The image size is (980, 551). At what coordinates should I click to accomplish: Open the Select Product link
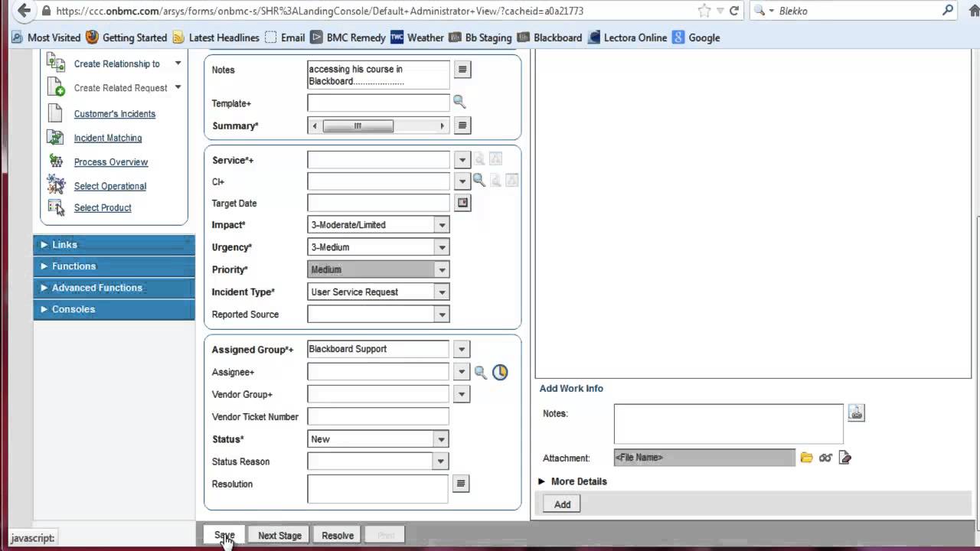(103, 207)
